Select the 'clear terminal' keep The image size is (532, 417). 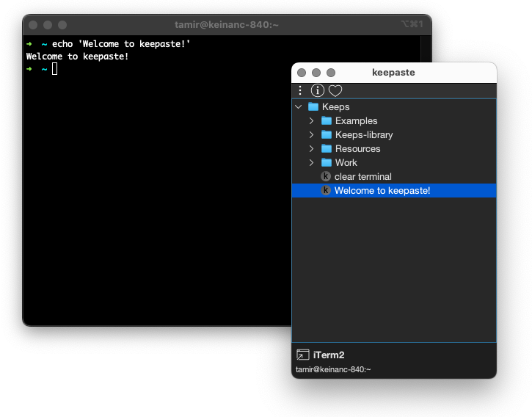point(363,177)
